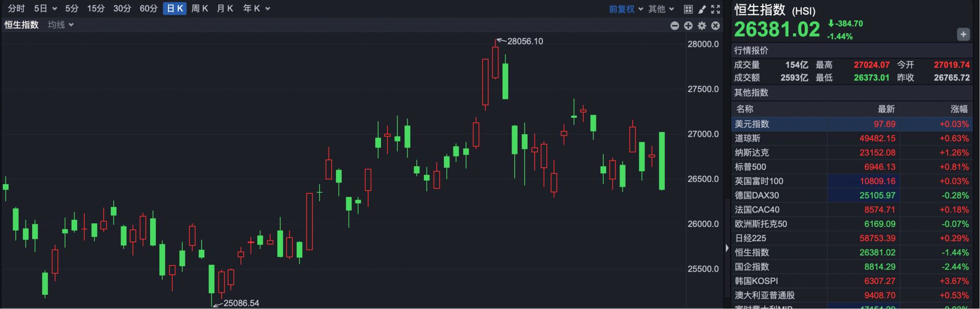
Task: Sort index list by 涨幅 column
Action: point(959,109)
